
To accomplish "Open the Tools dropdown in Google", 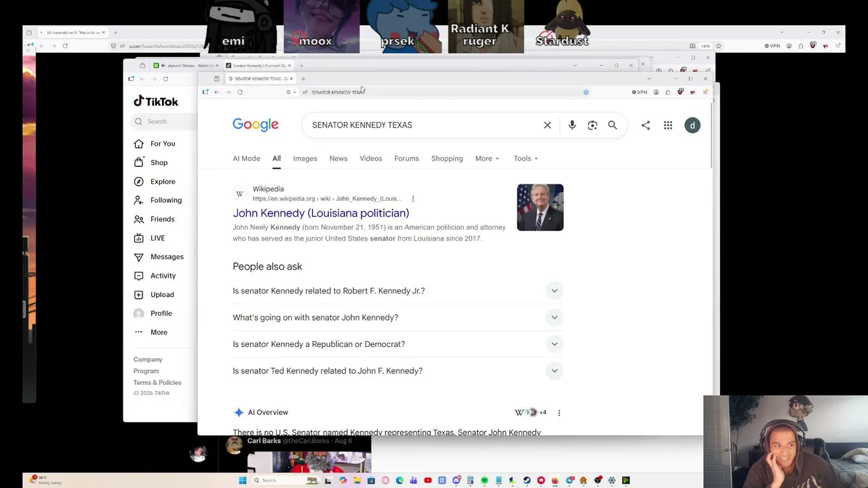I will coord(526,159).
